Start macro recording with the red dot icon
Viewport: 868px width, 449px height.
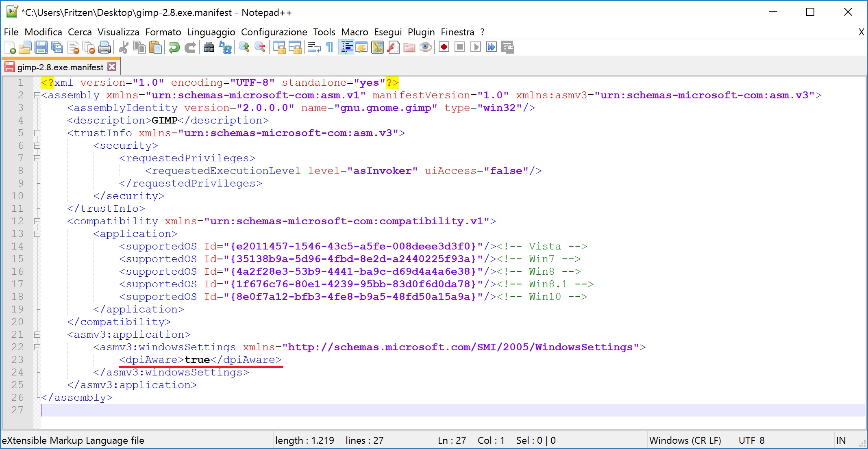click(x=444, y=48)
